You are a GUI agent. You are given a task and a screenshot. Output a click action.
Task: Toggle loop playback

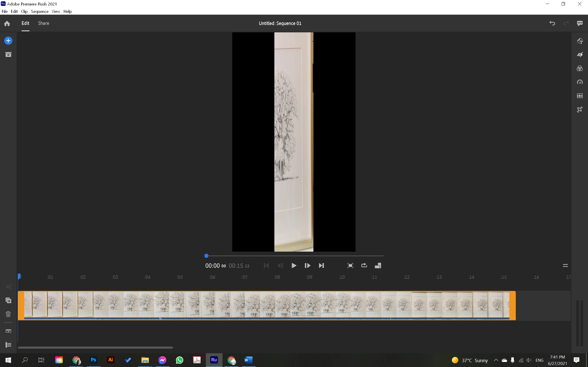364,266
